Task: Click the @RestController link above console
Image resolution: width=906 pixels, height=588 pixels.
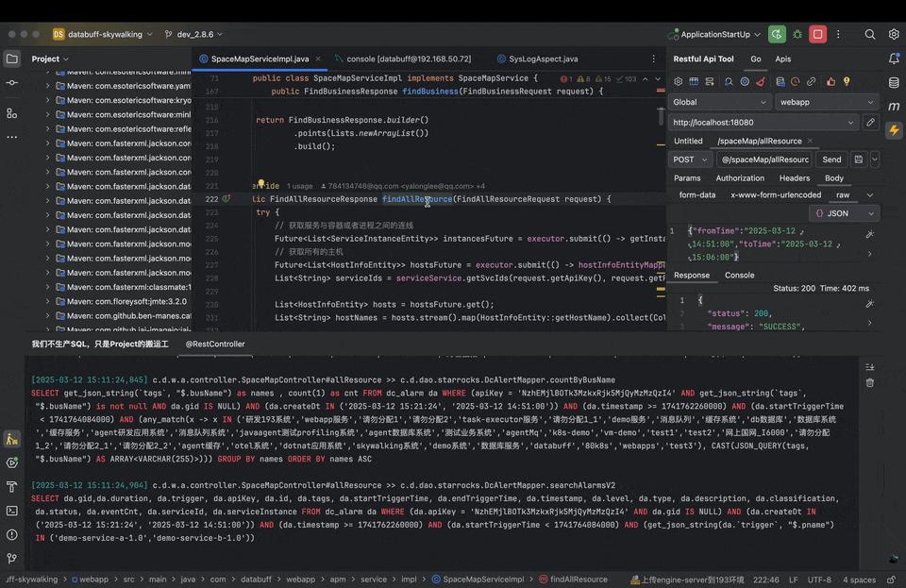Action: click(x=214, y=344)
